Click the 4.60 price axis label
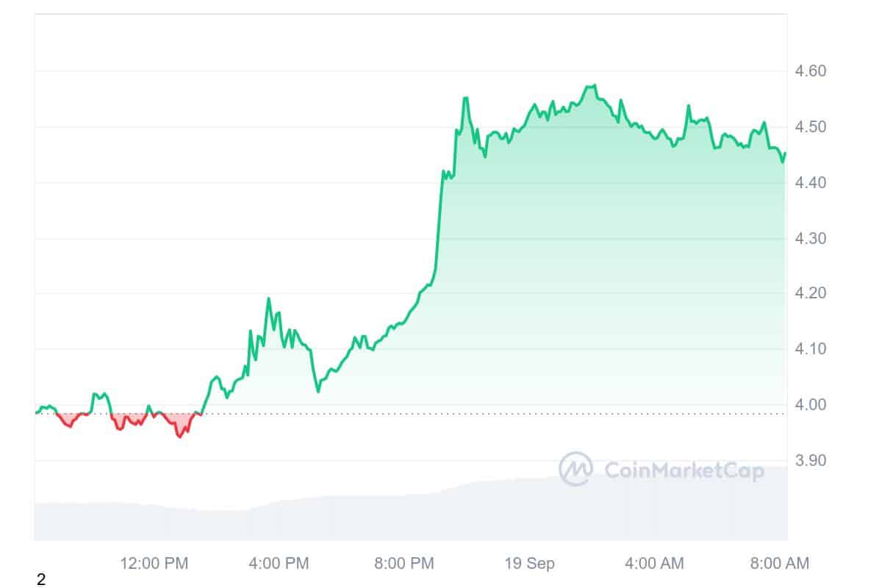Viewport: 882px width, 588px height. pos(811,71)
